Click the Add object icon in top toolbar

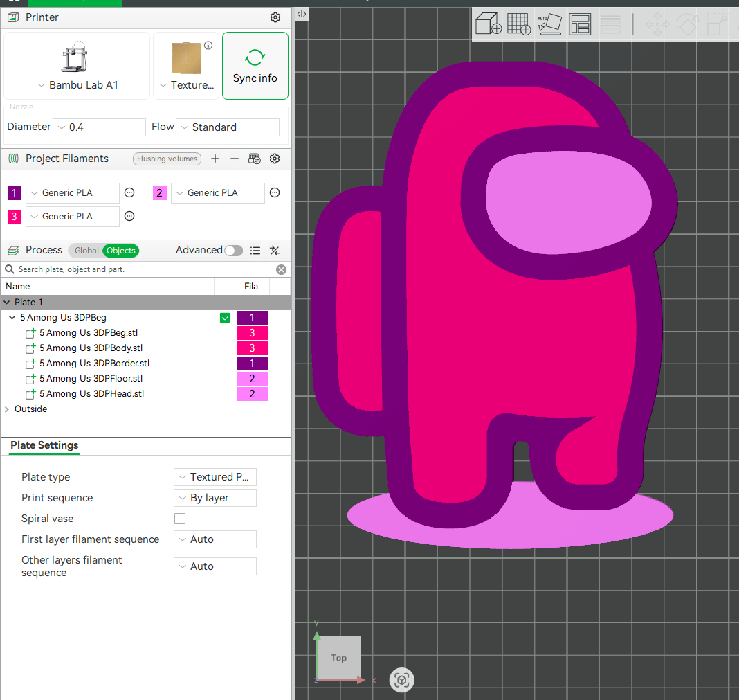(488, 24)
